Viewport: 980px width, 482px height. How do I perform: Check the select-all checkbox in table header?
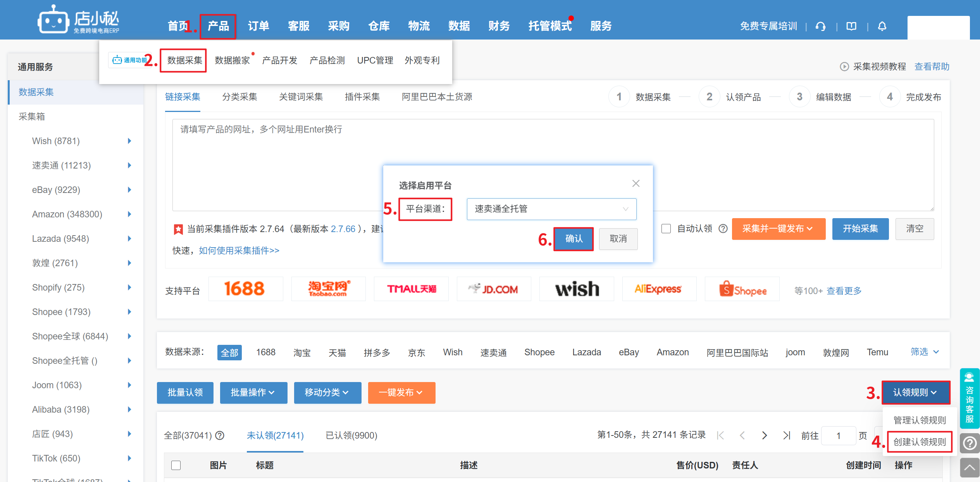pos(176,465)
